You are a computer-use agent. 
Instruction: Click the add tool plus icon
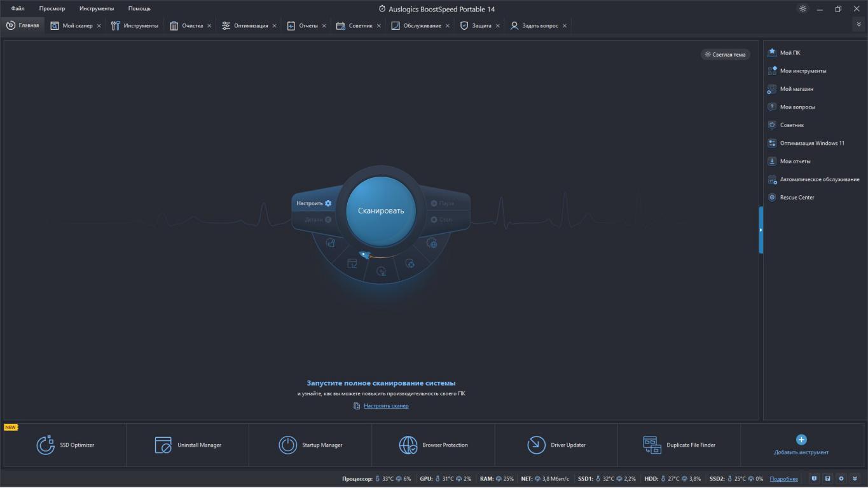[x=801, y=440]
